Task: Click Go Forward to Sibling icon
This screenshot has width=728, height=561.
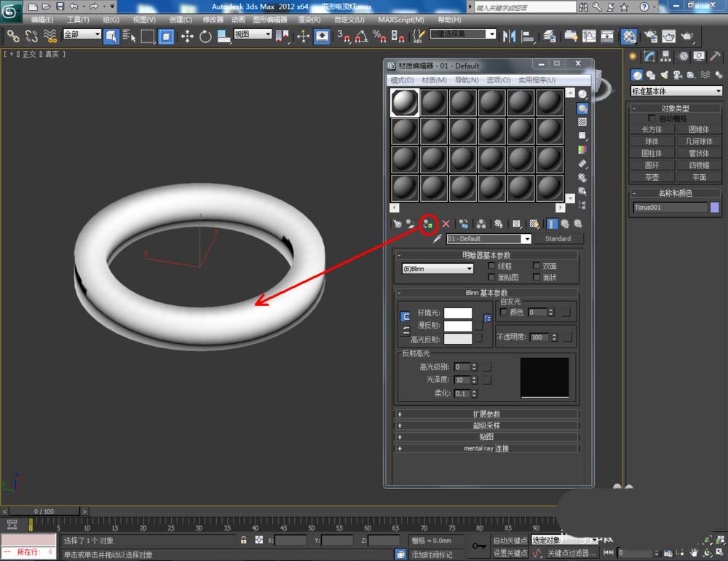Action: (578, 224)
